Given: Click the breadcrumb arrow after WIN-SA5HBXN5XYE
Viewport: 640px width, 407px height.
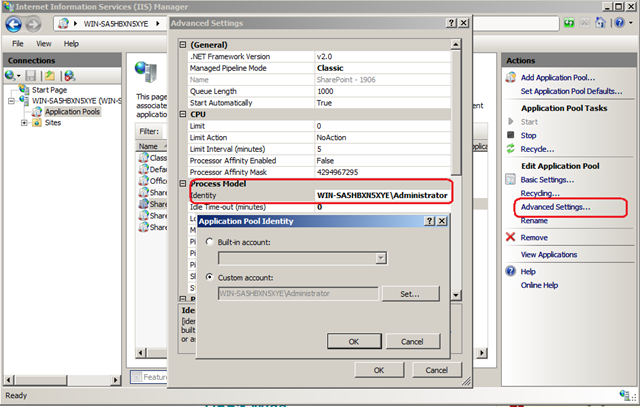Looking at the screenshot, I should coord(158,24).
